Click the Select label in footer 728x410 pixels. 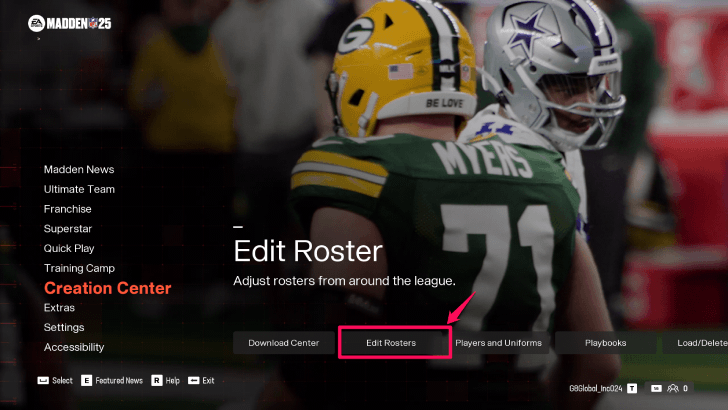62,380
